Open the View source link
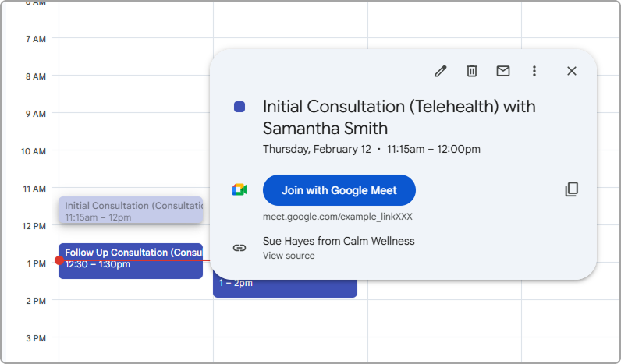This screenshot has width=621, height=364. [289, 256]
